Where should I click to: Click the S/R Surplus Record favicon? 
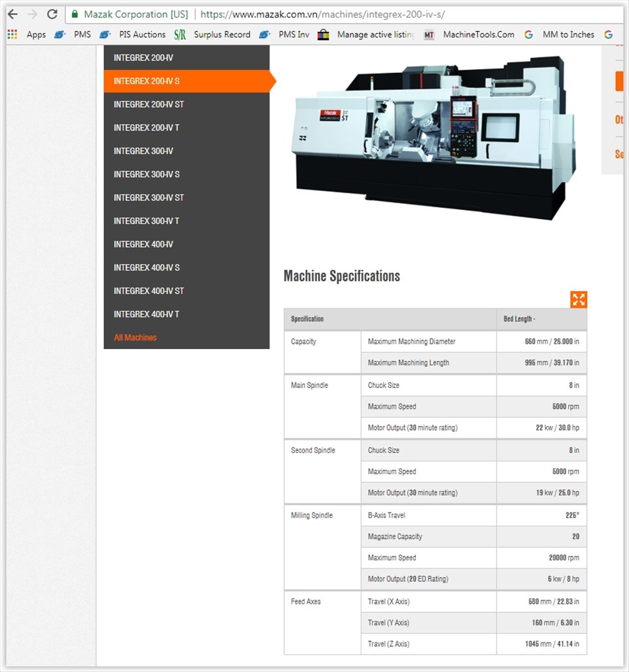[x=180, y=35]
